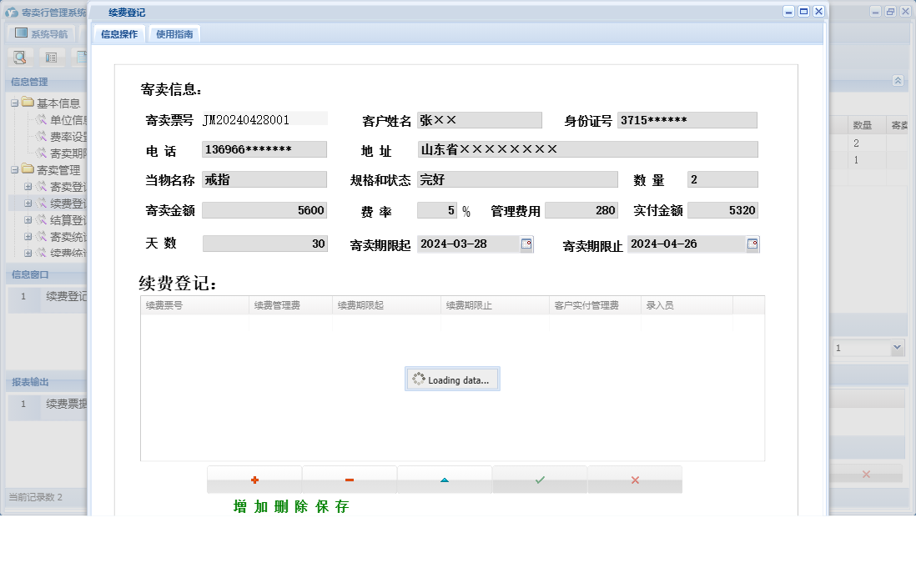Expand the 续费登记 tree node

click(28, 203)
